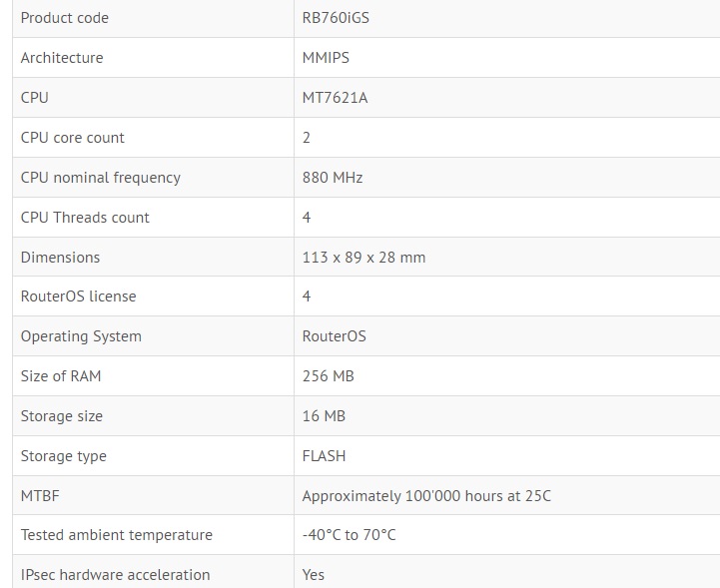Select the MTBF row label
Viewport: 720px width, 588px height.
pos(38,495)
